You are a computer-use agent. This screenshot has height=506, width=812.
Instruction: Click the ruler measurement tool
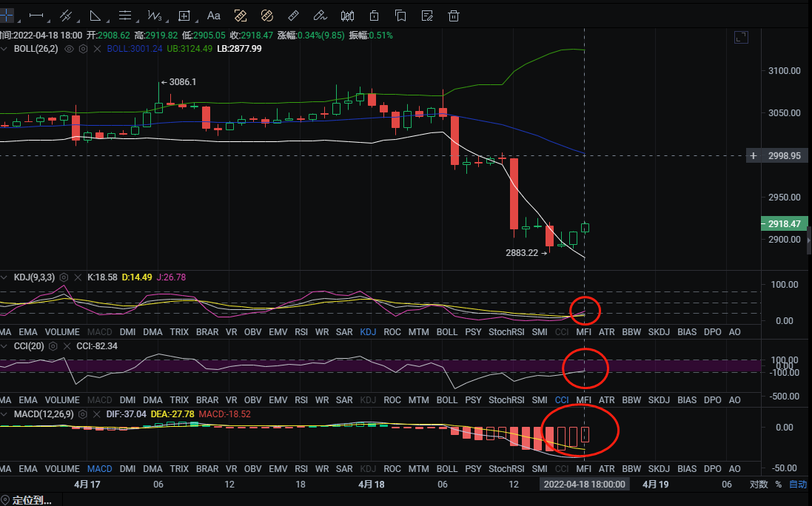(x=293, y=15)
